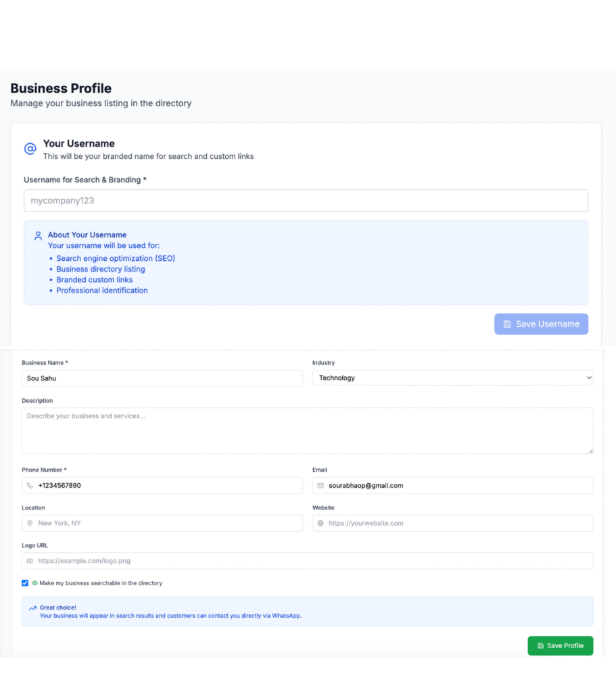Screen dimensions: 616x692
Task: Click the envelope icon in Email field
Action: click(321, 485)
